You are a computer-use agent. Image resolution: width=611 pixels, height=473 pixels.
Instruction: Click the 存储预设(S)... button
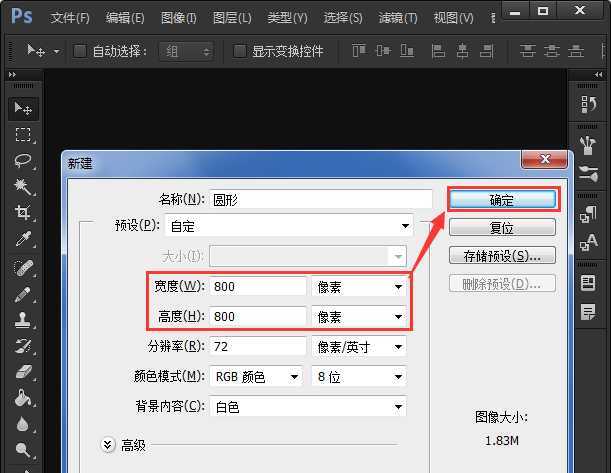501,255
